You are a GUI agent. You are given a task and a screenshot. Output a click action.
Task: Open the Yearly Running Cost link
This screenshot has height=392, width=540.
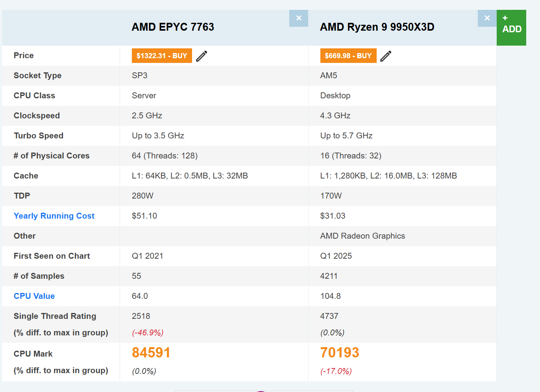point(54,216)
